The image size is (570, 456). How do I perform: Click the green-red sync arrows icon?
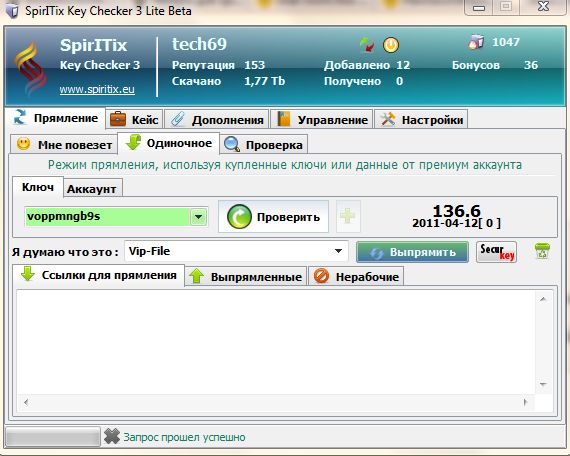(367, 45)
